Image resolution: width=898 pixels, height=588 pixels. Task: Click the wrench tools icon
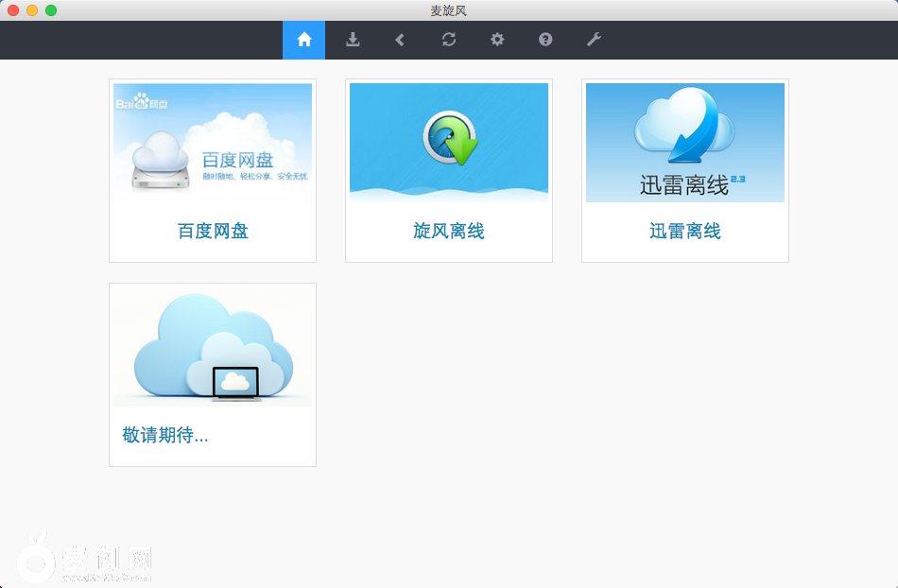point(594,40)
